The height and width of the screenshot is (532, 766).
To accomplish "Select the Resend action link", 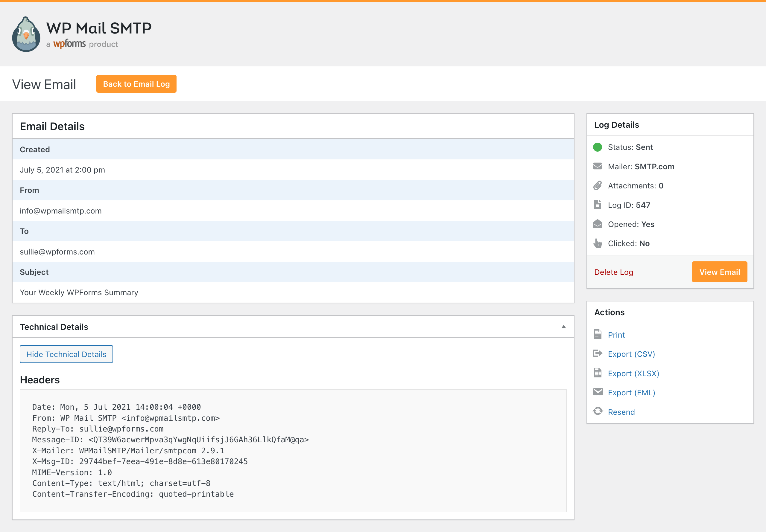I will (621, 412).
